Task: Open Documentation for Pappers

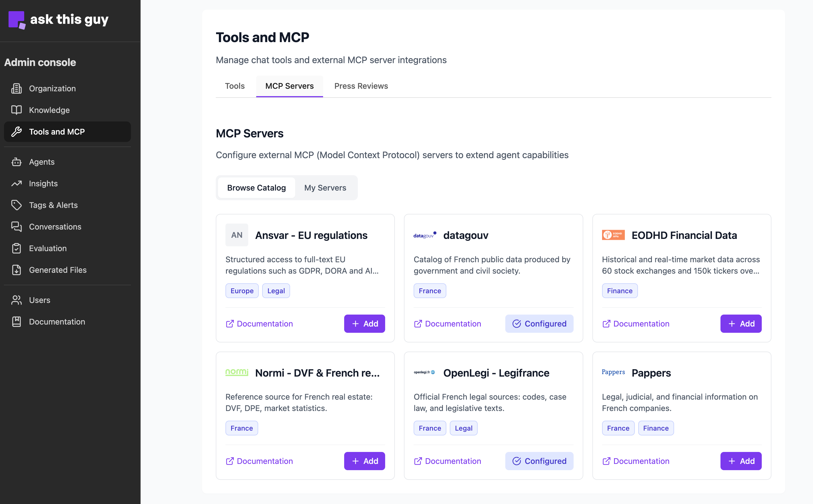Action: 636,461
